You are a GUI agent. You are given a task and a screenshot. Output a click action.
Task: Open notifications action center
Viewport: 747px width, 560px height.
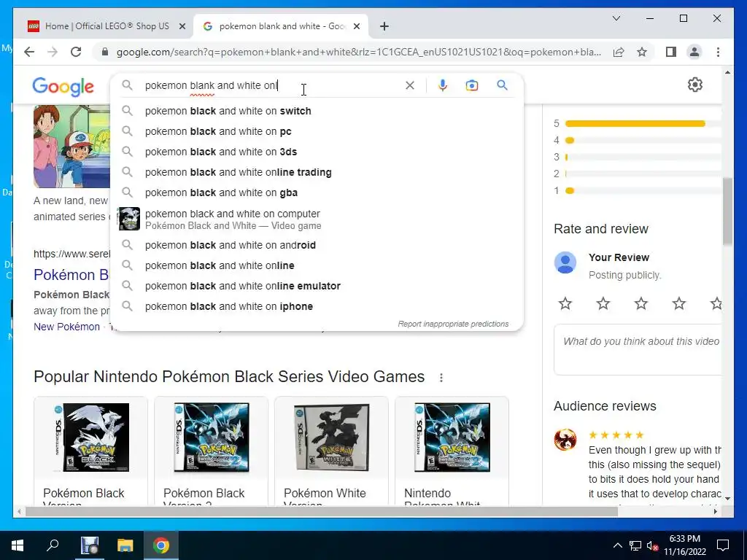tap(723, 545)
